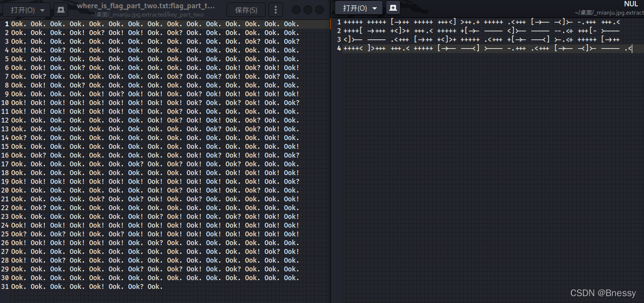Place cursor in Brainfuck code on line 4
This screenshot has width=644, height=303.
coord(487,48)
